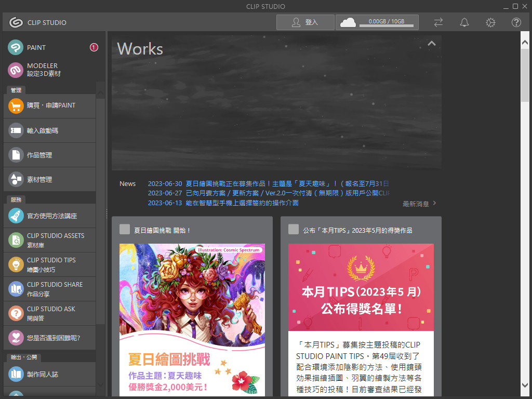This screenshot has height=399, width=532.
Task: Click the Works banner image
Action: [x=276, y=102]
